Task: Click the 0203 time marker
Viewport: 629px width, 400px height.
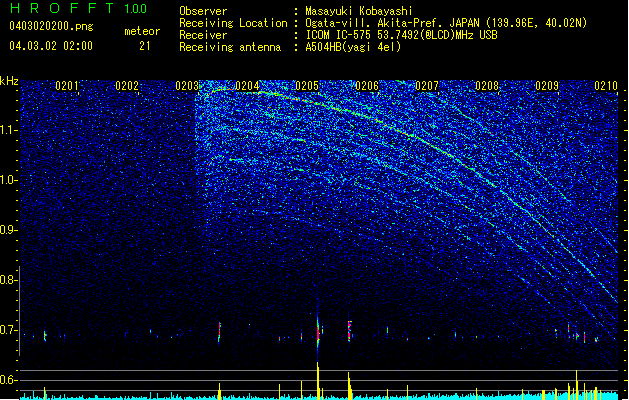Action: coord(187,86)
